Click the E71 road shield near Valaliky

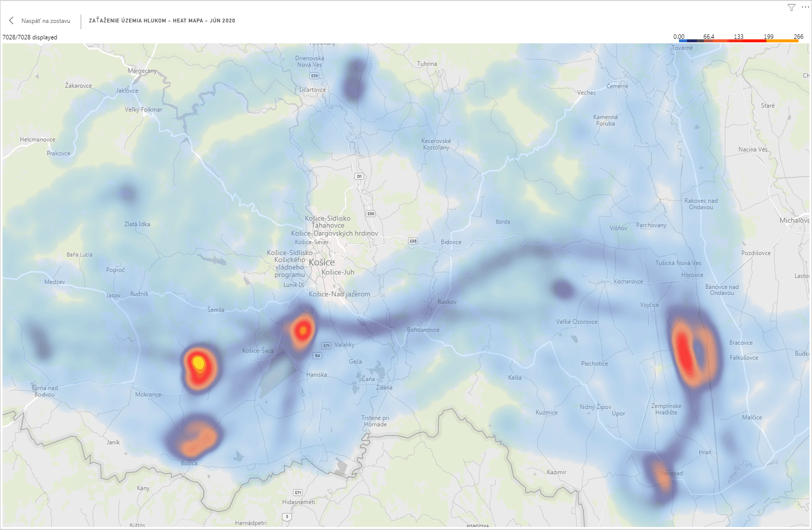tap(326, 345)
